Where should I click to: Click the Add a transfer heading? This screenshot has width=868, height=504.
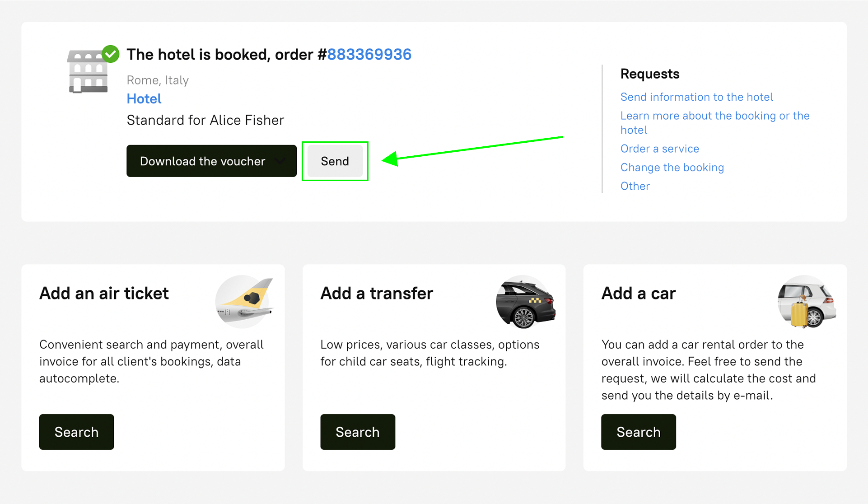376,294
